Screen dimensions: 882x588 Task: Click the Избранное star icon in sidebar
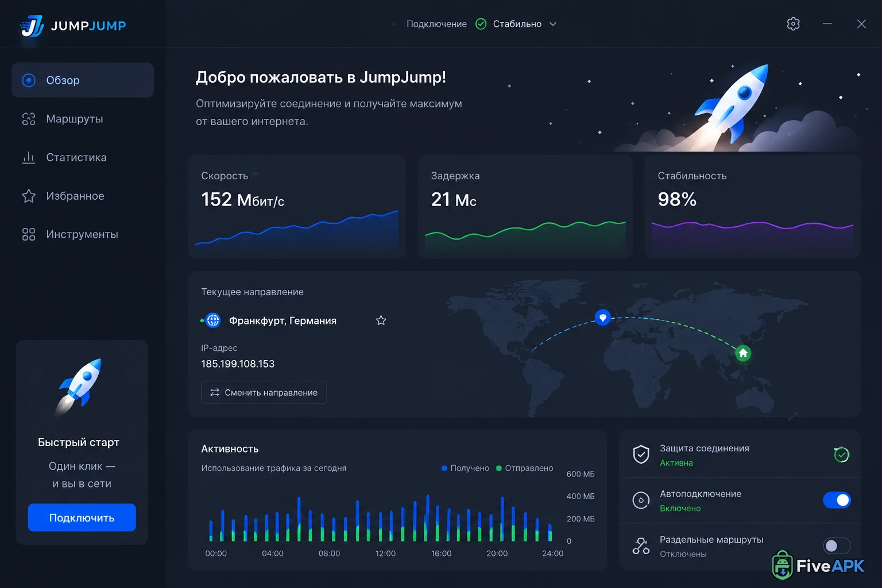29,196
